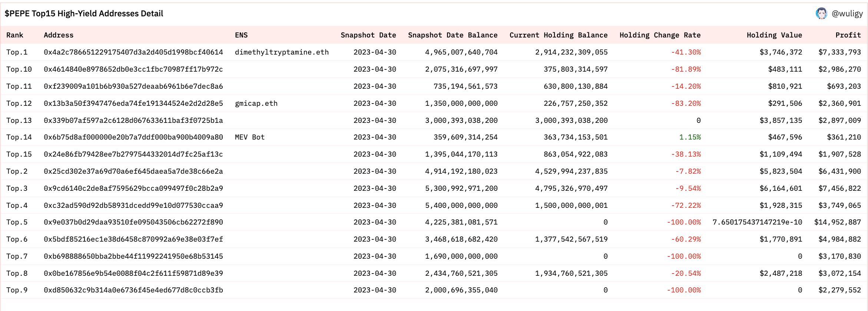Click the @wuligy avatar icon
This screenshot has height=311, width=868.
click(x=821, y=14)
